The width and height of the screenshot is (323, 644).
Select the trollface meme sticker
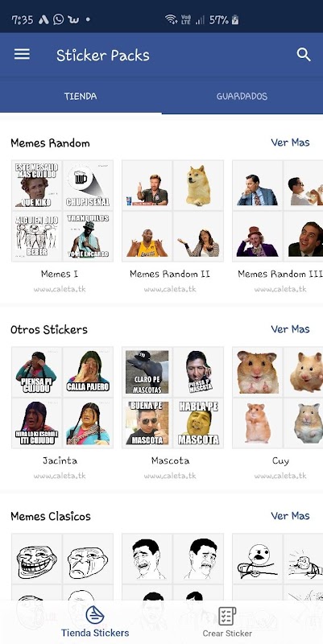(x=36, y=559)
